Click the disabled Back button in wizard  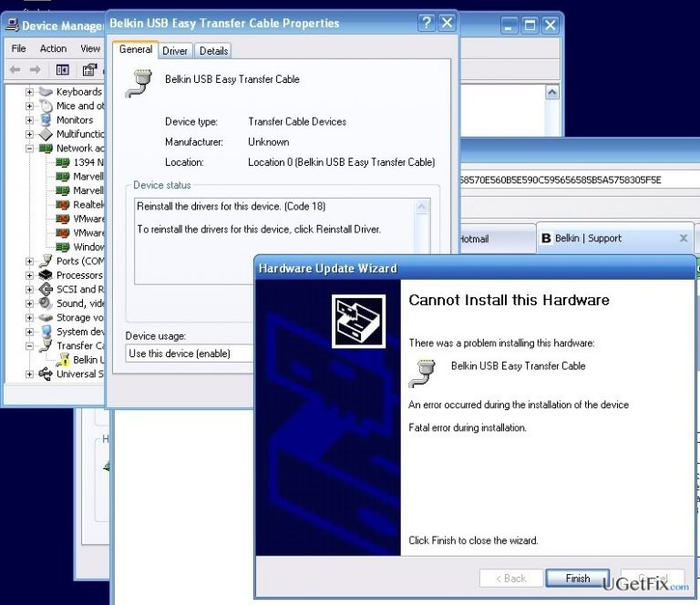(x=511, y=579)
